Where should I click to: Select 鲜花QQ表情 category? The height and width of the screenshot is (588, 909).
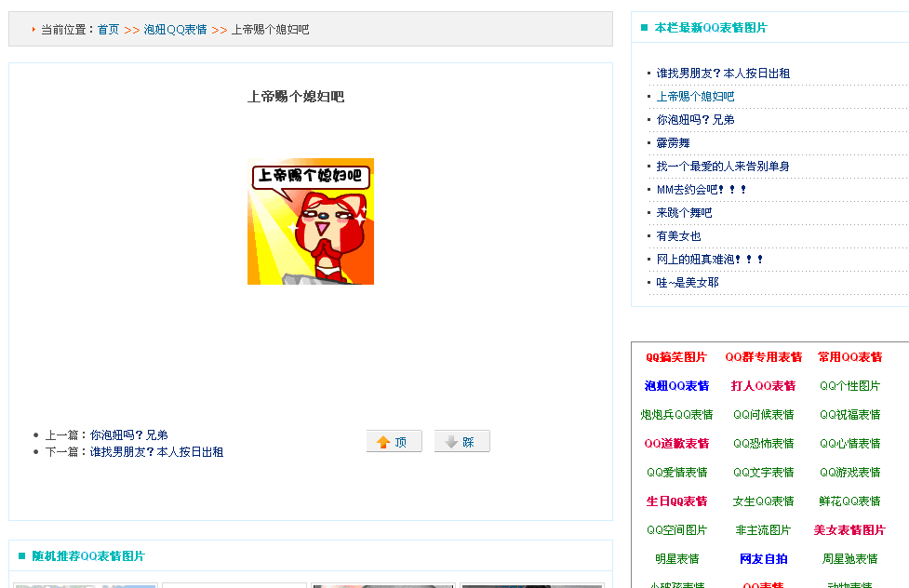pos(849,501)
